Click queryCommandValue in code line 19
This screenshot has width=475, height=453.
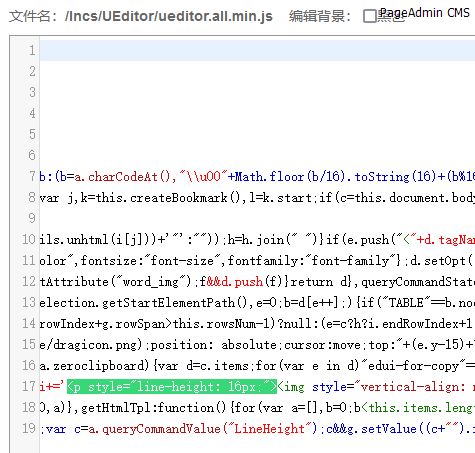[x=161, y=429]
